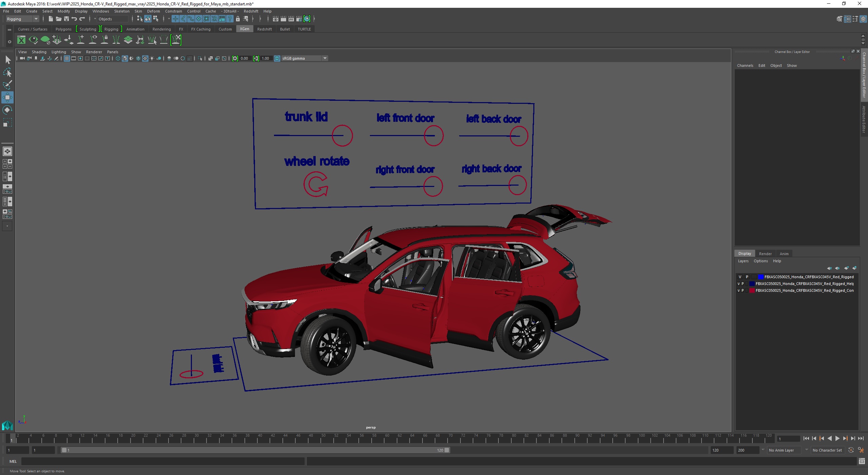
Task: Select the arrow Select tool in toolbox
Action: coord(7,60)
